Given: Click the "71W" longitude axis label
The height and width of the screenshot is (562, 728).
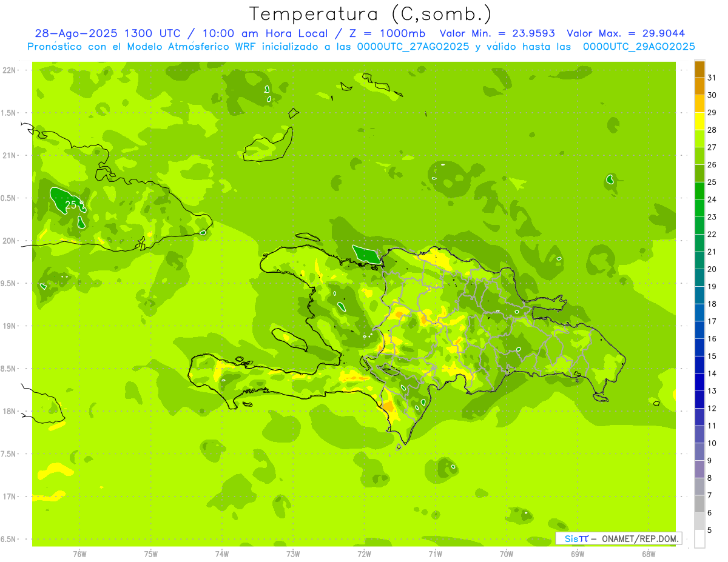Looking at the screenshot, I should (x=435, y=554).
